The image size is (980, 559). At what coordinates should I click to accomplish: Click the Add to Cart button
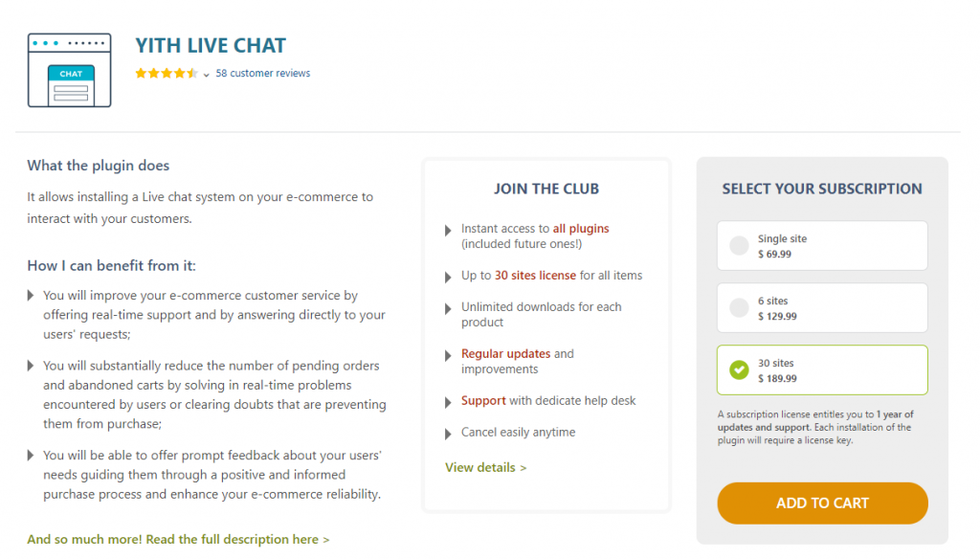tap(822, 503)
